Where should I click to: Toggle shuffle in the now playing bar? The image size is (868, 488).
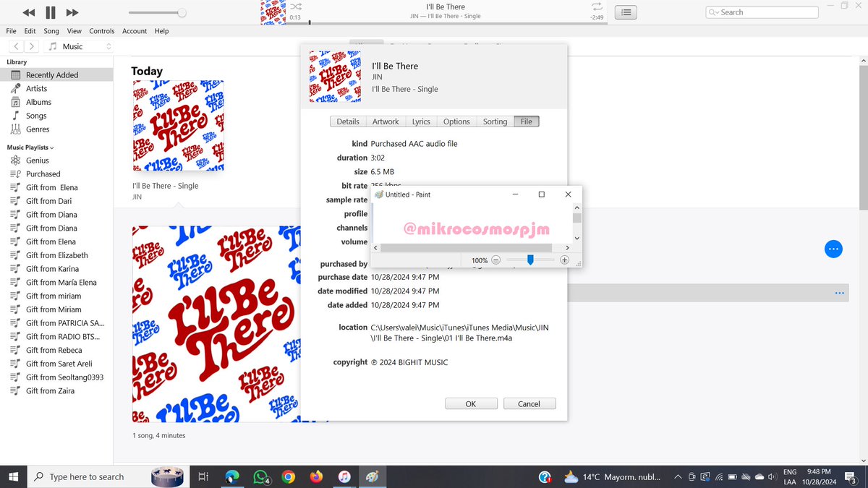[296, 7]
